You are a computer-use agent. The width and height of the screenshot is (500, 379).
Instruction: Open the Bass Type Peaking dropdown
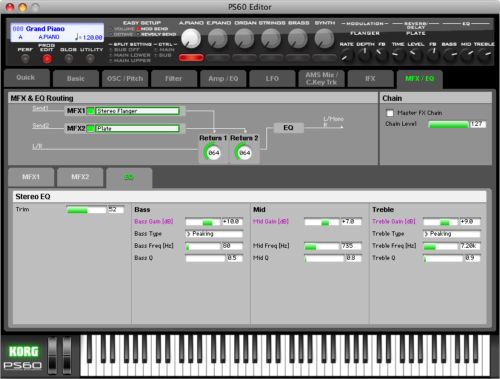pyautogui.click(x=214, y=234)
